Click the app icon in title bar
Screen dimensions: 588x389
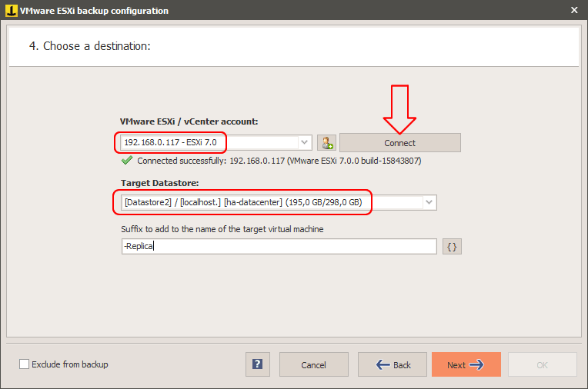[x=12, y=11]
